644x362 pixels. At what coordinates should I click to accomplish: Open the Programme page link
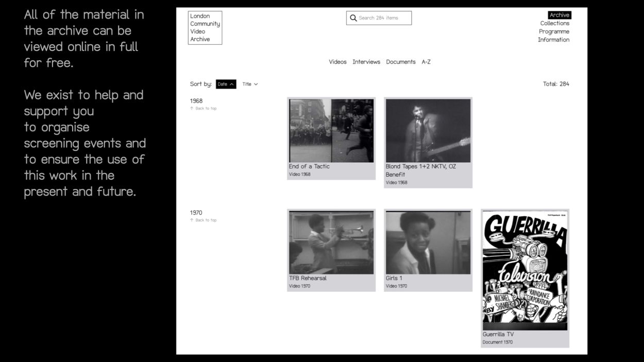tap(554, 31)
